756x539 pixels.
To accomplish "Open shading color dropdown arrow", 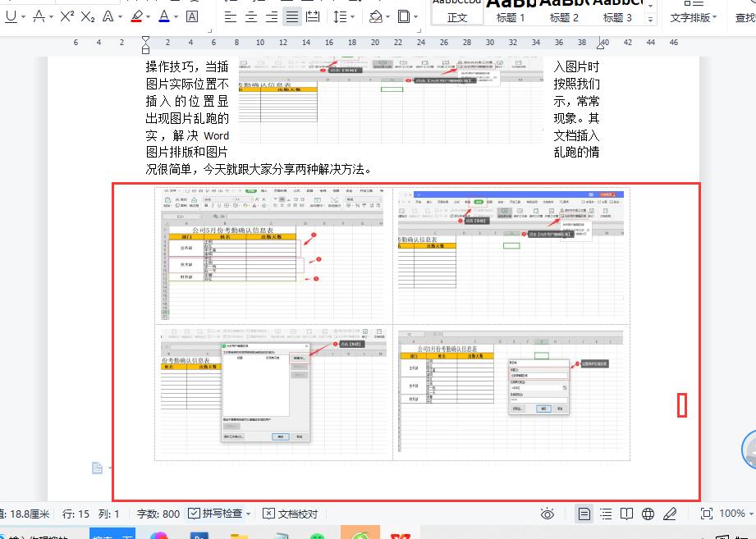I will [388, 17].
